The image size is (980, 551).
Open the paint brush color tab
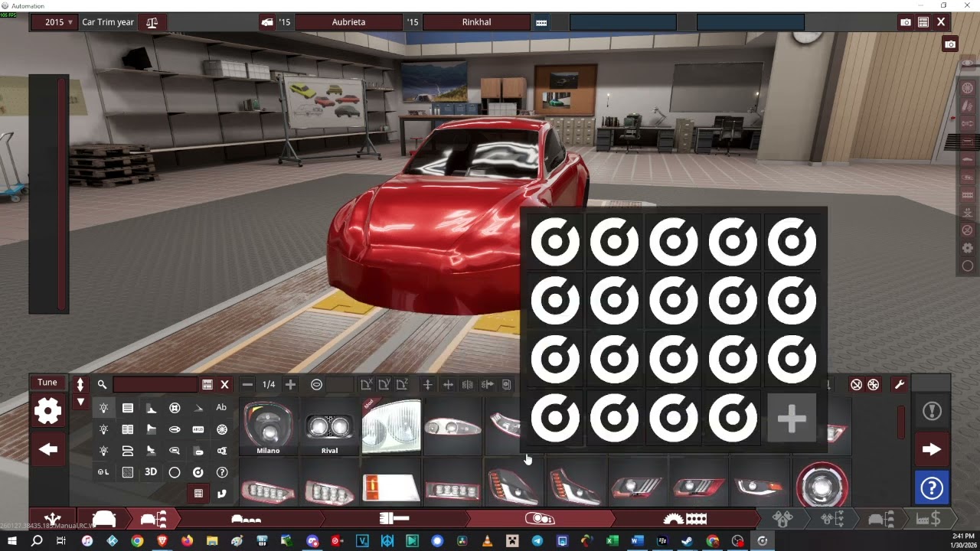394,519
